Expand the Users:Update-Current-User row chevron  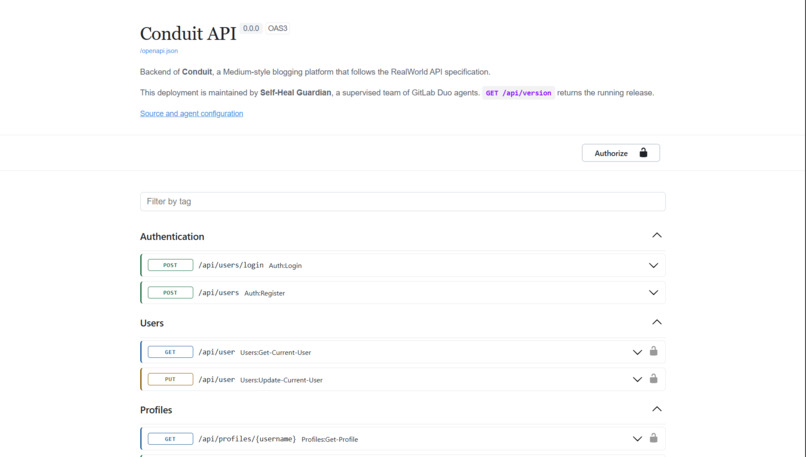coord(637,380)
